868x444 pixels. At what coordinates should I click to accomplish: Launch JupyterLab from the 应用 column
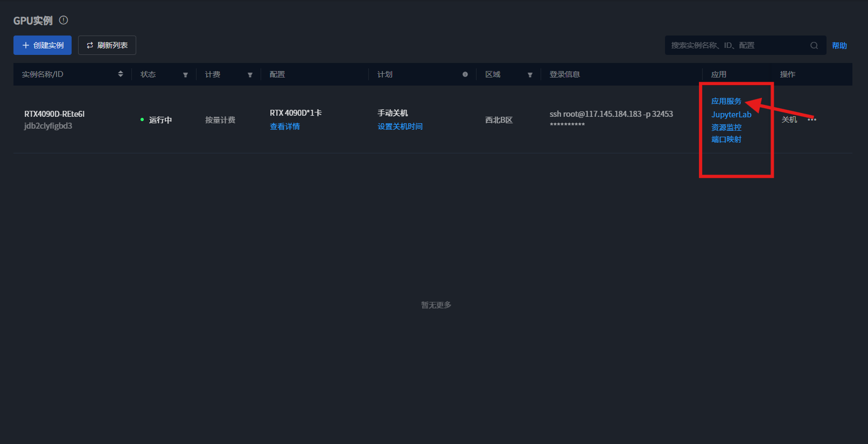click(x=731, y=115)
